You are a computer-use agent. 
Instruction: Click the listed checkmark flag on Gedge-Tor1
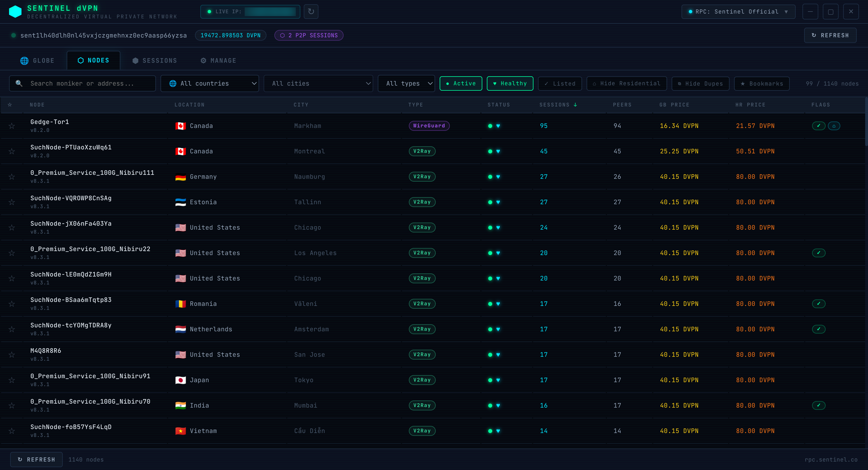pyautogui.click(x=819, y=126)
